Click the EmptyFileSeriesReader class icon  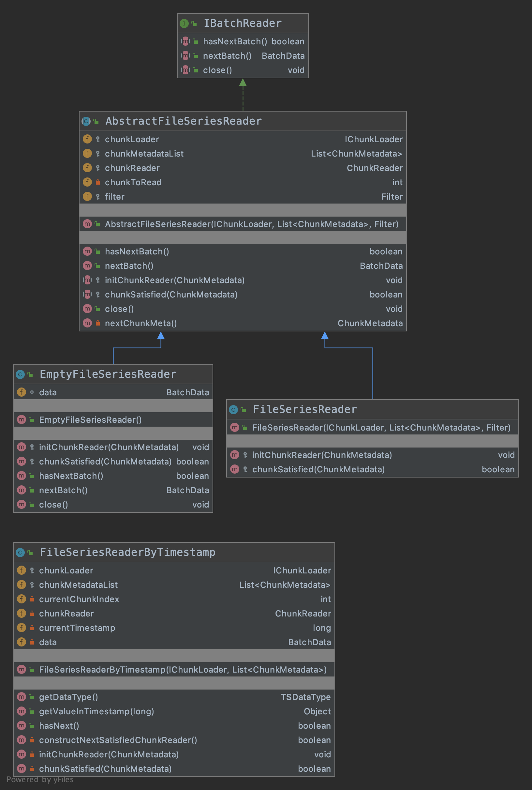click(20, 374)
